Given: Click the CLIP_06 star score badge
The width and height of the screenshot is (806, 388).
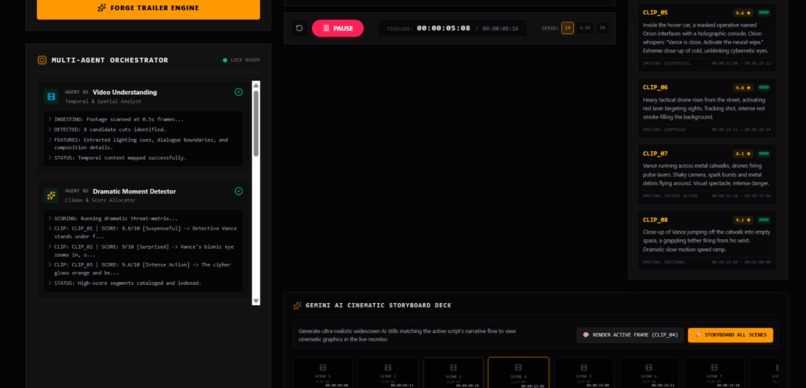Looking at the screenshot, I should (x=743, y=87).
